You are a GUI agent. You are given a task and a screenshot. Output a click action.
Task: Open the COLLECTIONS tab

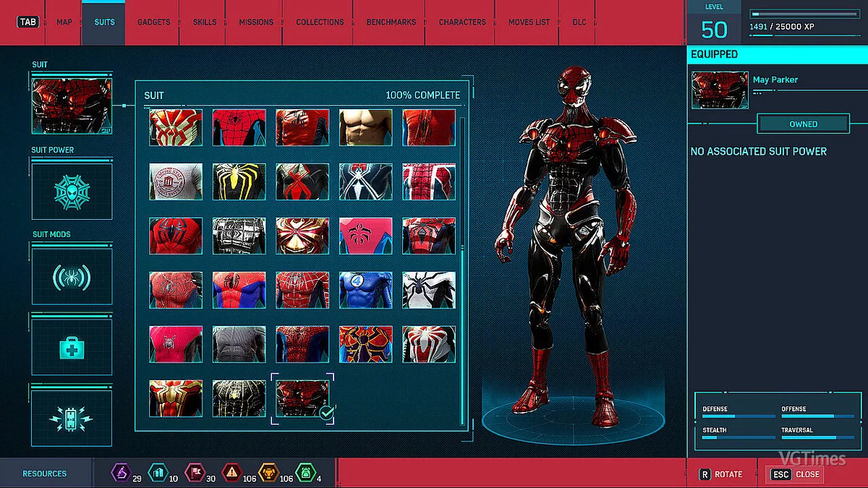pos(320,22)
